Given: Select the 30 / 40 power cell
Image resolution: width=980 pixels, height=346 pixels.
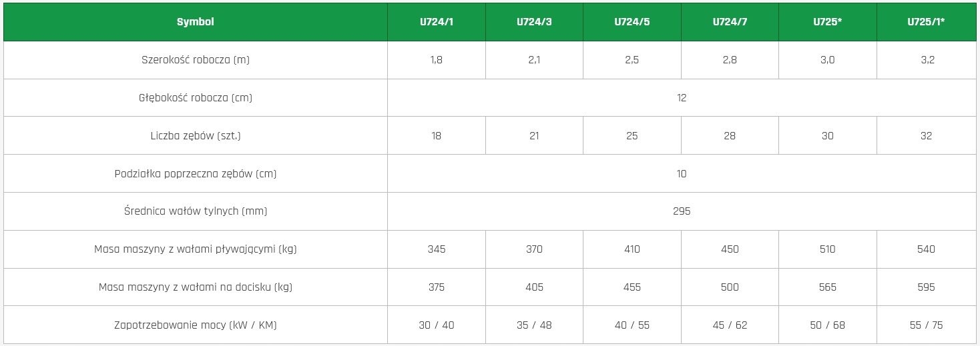Looking at the screenshot, I should coord(436,325).
